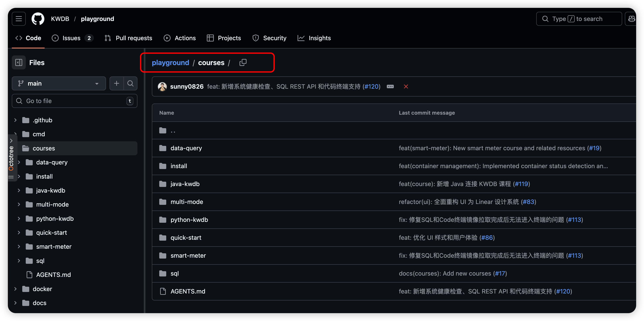Open the playground breadcrumb link
The height and width of the screenshot is (321, 644).
170,62
